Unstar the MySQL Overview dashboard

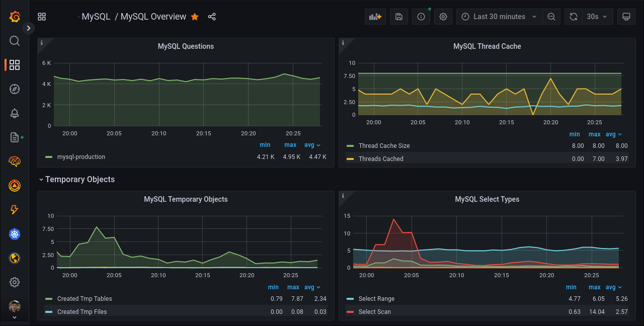[x=195, y=17]
